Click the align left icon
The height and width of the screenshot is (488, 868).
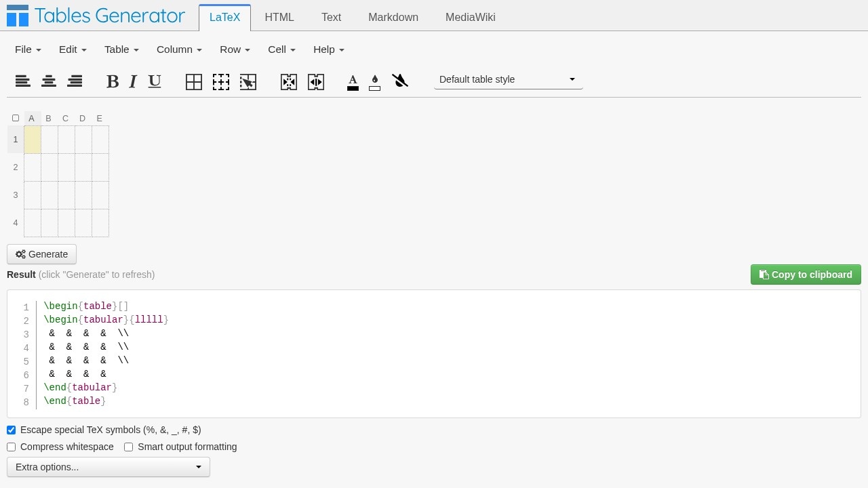[23, 82]
